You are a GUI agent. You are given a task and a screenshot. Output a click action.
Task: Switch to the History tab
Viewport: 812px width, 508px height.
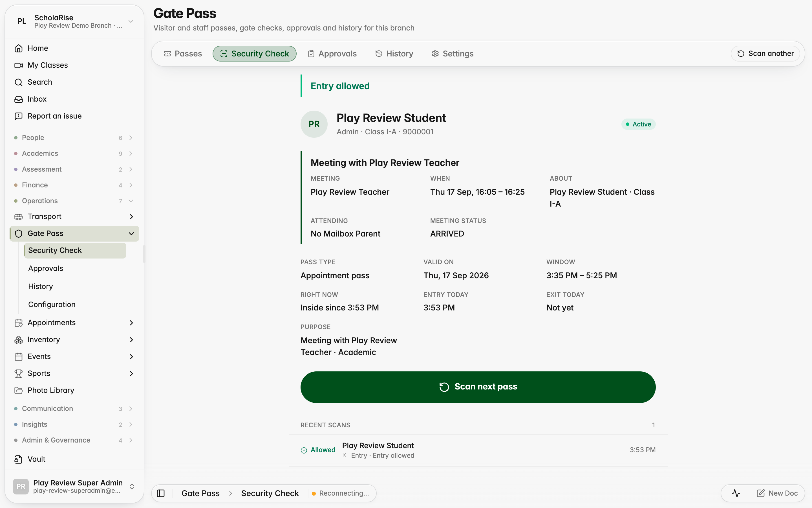[x=394, y=54]
